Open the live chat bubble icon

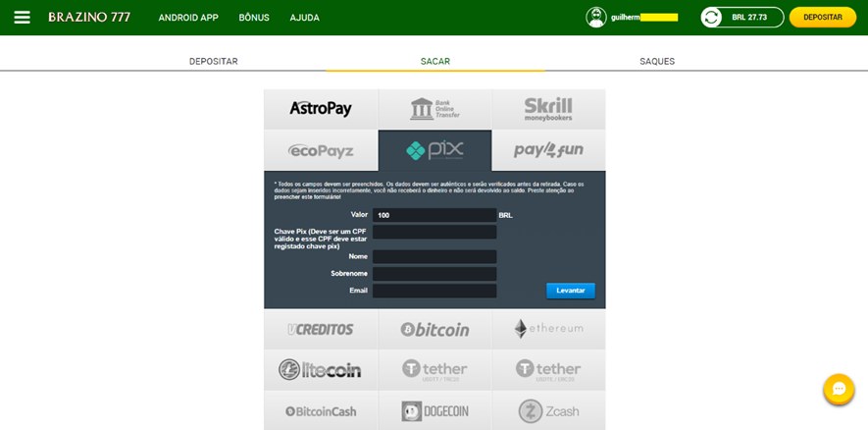point(839,389)
